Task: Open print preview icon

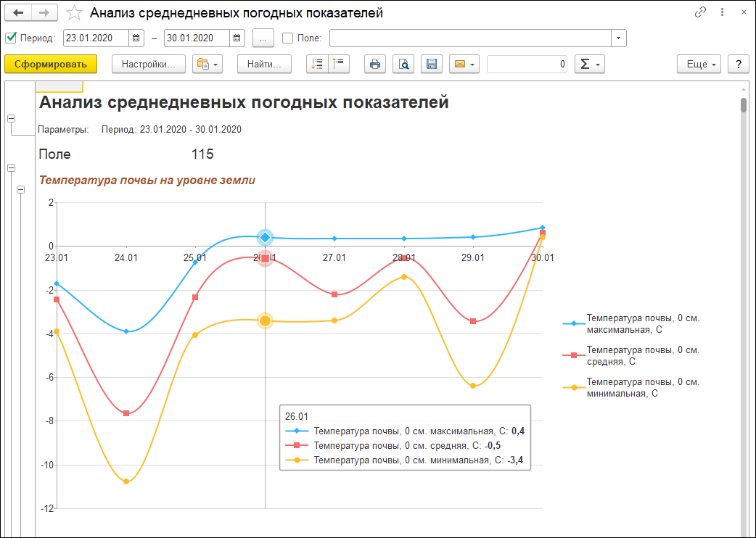Action: coord(403,64)
